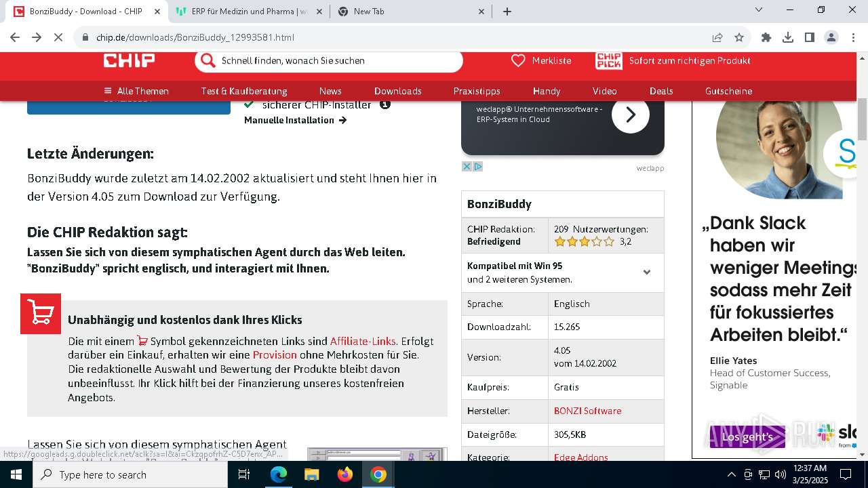868x488 pixels.
Task: Click the BonziBuddy screenshot thumbnail
Action: pos(377,454)
